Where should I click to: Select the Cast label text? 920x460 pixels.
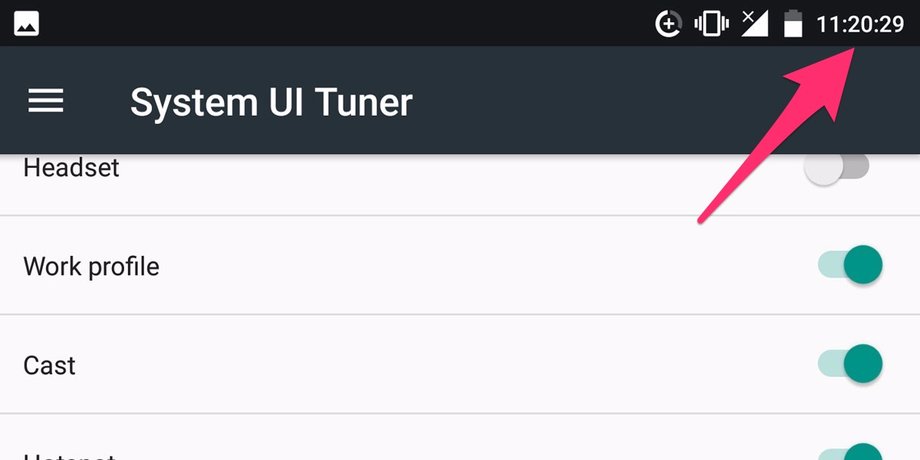tap(49, 365)
